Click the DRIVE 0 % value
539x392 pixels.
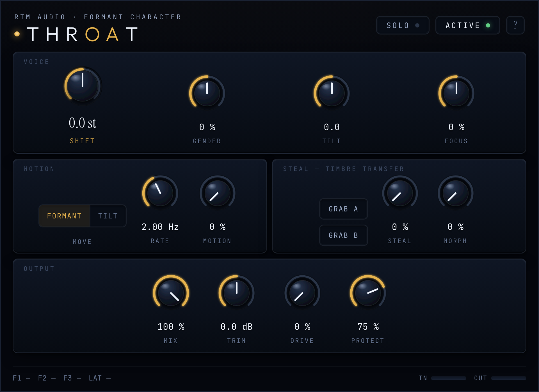(302, 327)
